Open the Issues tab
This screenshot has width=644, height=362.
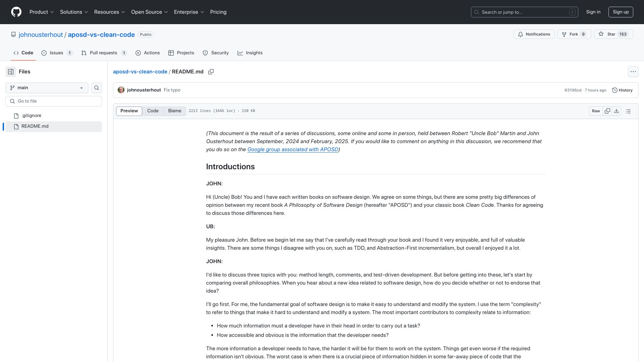[x=57, y=53]
